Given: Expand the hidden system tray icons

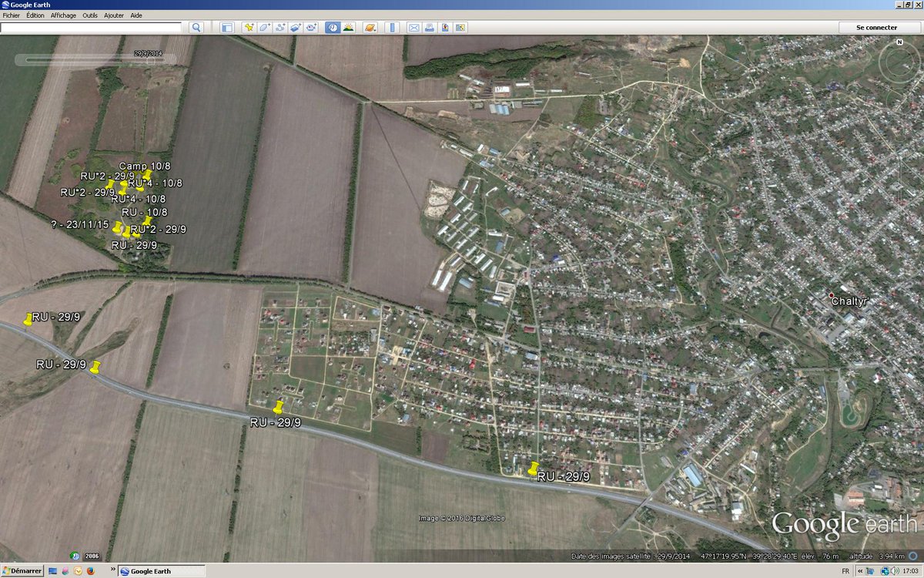Looking at the screenshot, I should pyautogui.click(x=860, y=571).
